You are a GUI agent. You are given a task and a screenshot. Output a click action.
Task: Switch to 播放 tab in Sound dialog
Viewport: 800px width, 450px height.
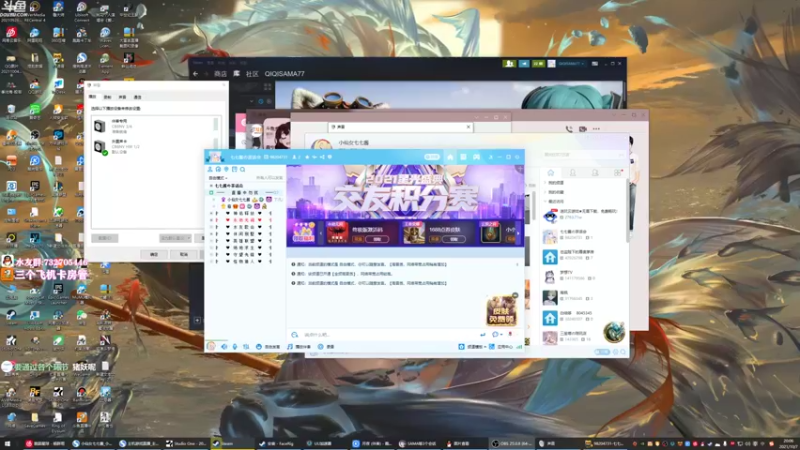pos(92,97)
